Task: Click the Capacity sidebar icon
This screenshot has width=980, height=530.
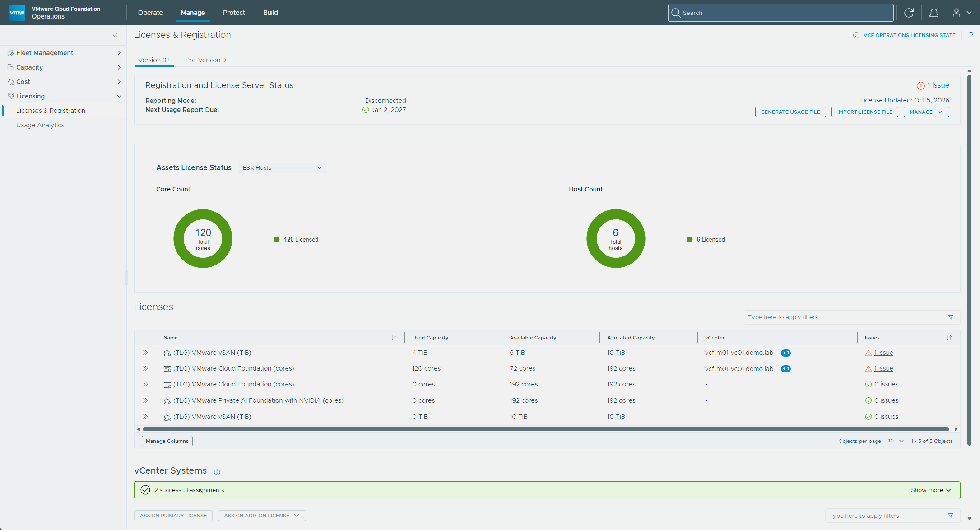Action: [11, 67]
